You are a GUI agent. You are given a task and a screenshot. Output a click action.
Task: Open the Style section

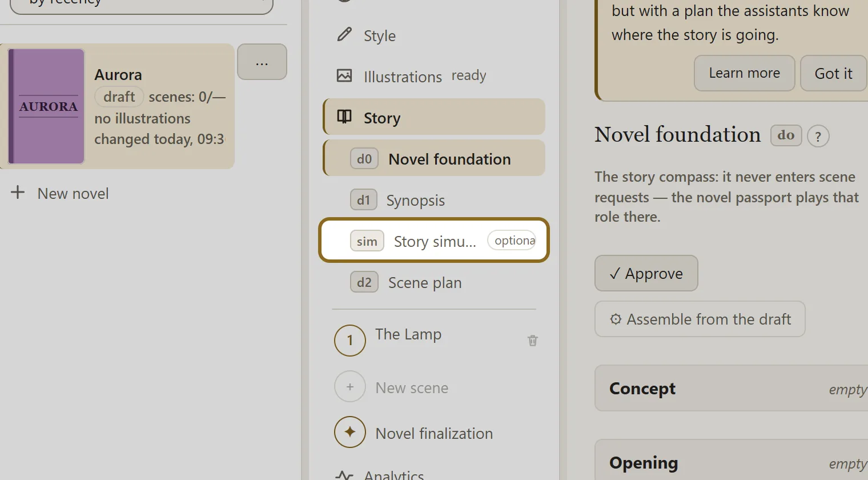[x=434, y=35]
